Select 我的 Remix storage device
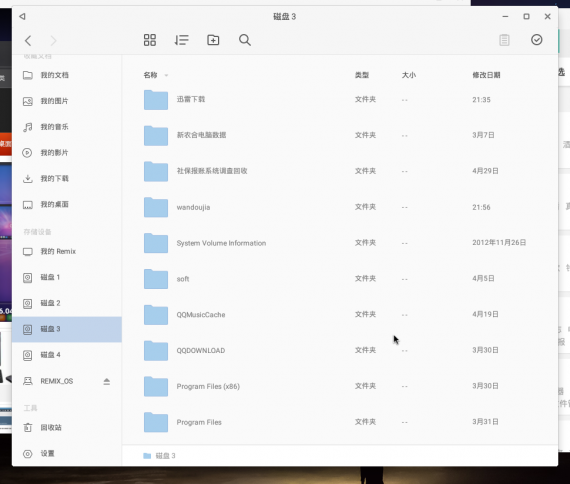 67,252
